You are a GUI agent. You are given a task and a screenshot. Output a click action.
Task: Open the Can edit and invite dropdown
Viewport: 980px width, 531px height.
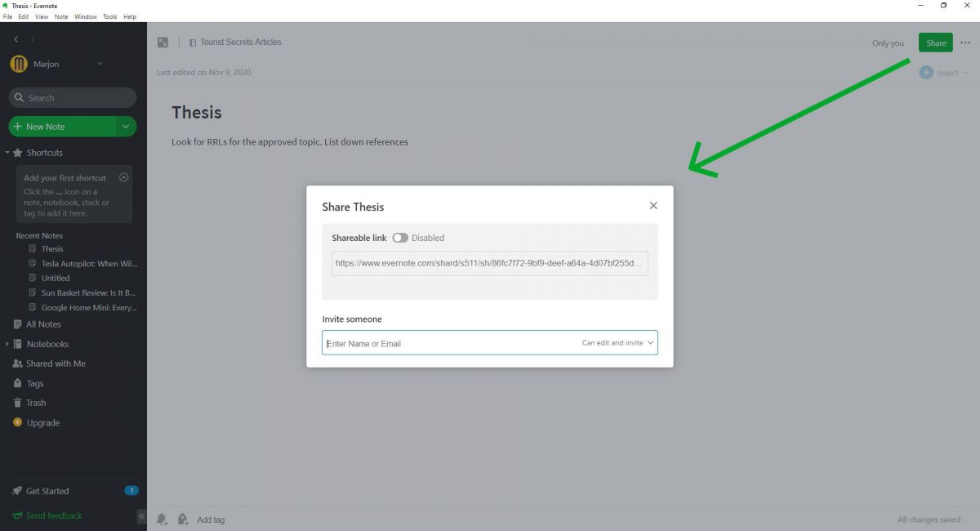tap(618, 343)
